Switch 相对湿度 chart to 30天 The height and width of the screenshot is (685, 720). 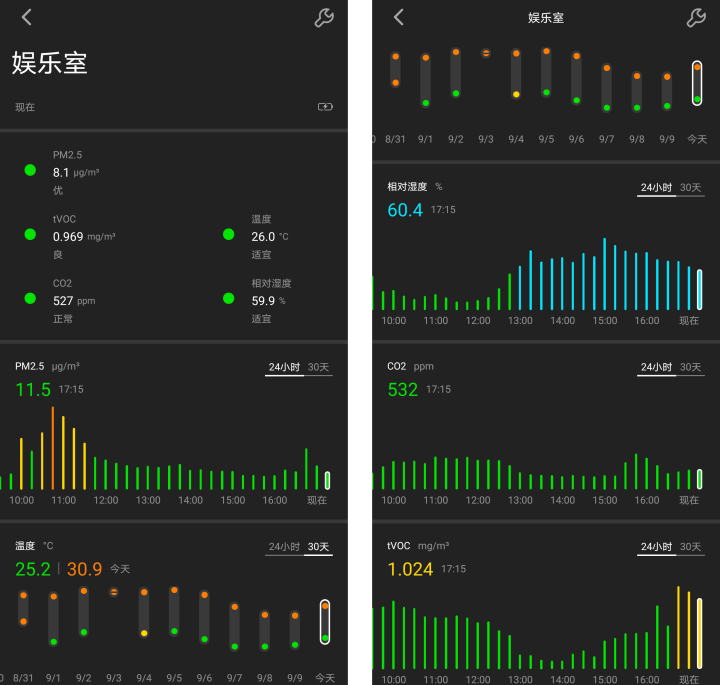click(690, 188)
